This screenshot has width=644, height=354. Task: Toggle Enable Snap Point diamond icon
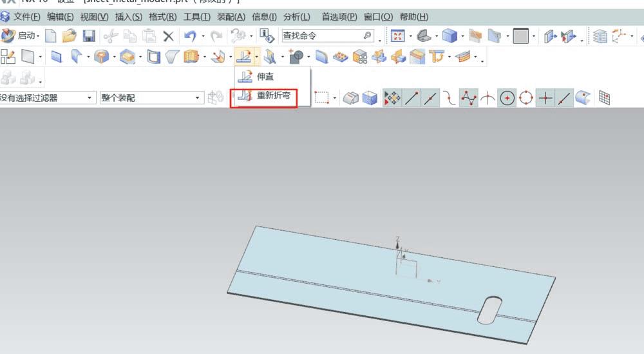(392, 98)
